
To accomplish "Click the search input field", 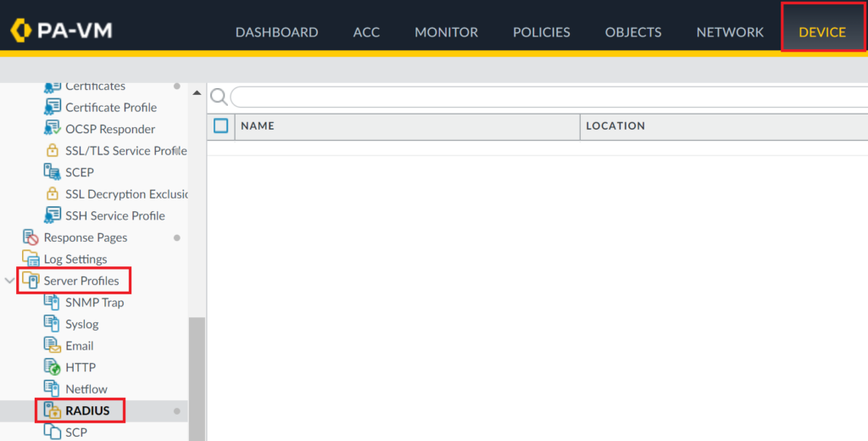I will coord(542,97).
